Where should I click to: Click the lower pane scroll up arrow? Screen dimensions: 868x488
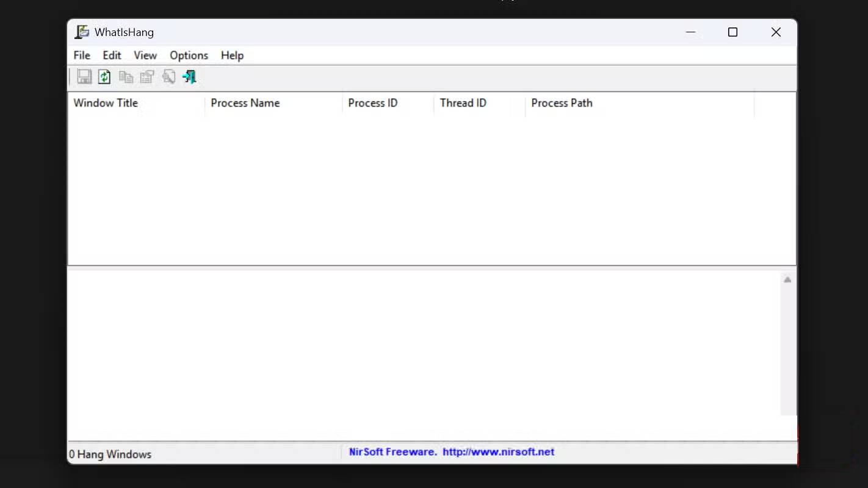click(x=787, y=280)
